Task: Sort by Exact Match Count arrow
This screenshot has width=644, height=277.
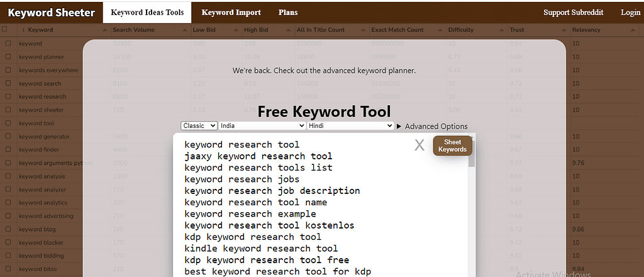Action: click(x=440, y=30)
